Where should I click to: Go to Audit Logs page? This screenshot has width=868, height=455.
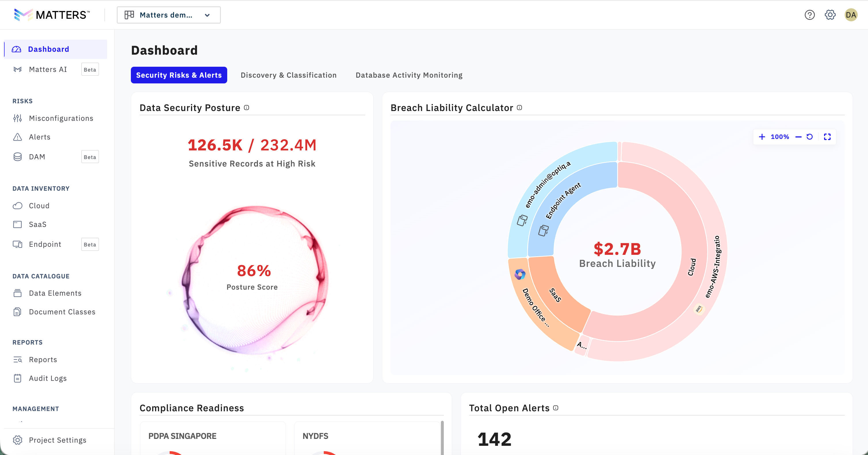coord(47,378)
